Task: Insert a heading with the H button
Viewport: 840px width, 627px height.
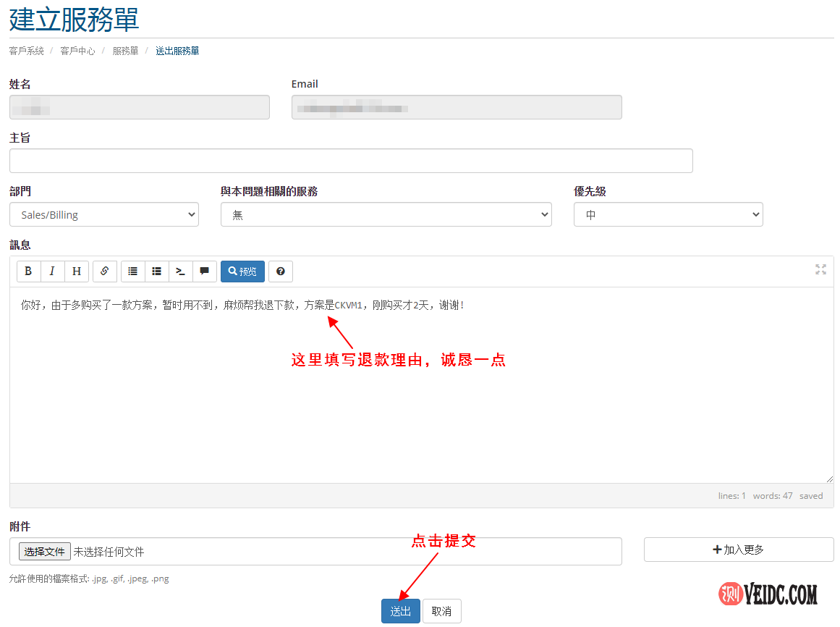Action: 76,272
